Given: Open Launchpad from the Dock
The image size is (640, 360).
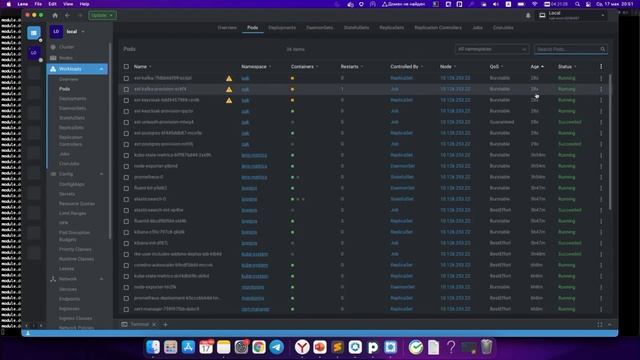Looking at the screenshot, I should point(171,347).
